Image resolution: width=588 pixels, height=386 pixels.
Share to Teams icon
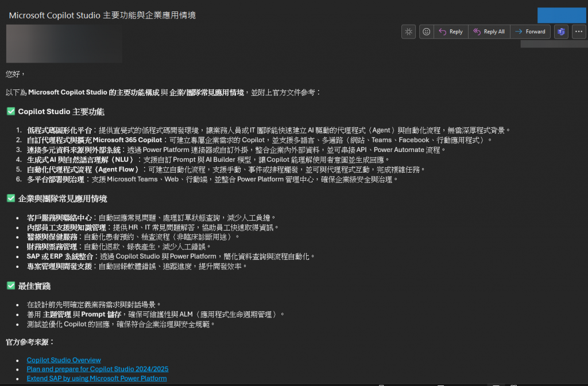point(561,32)
